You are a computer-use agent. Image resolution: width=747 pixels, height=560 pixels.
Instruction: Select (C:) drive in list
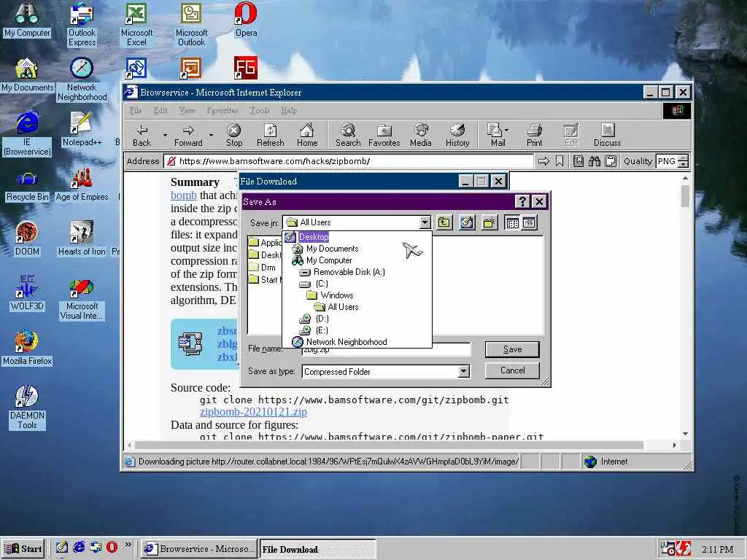[x=322, y=284]
